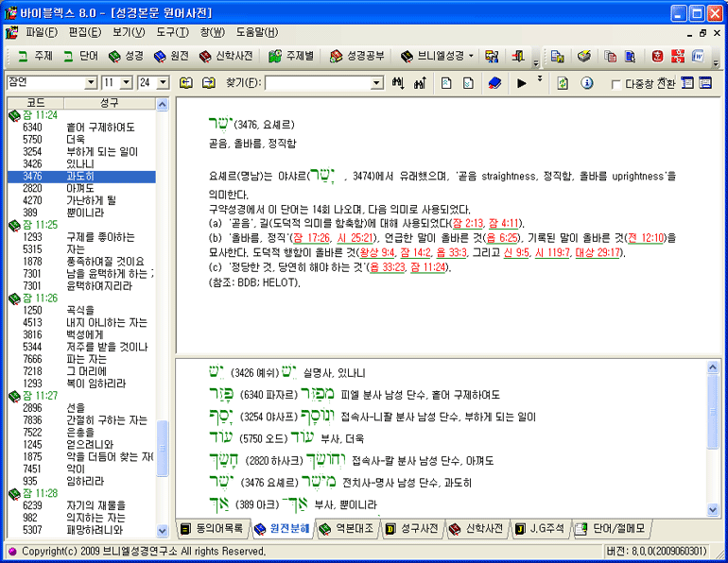The width and height of the screenshot is (728, 563).
Task: Click the page-up document icon
Action: pos(446,83)
